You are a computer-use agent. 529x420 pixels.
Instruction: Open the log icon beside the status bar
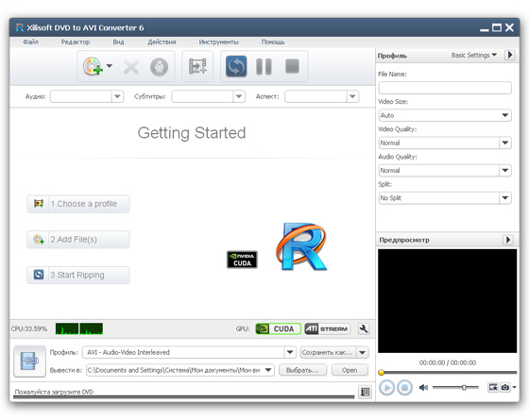pyautogui.click(x=365, y=392)
